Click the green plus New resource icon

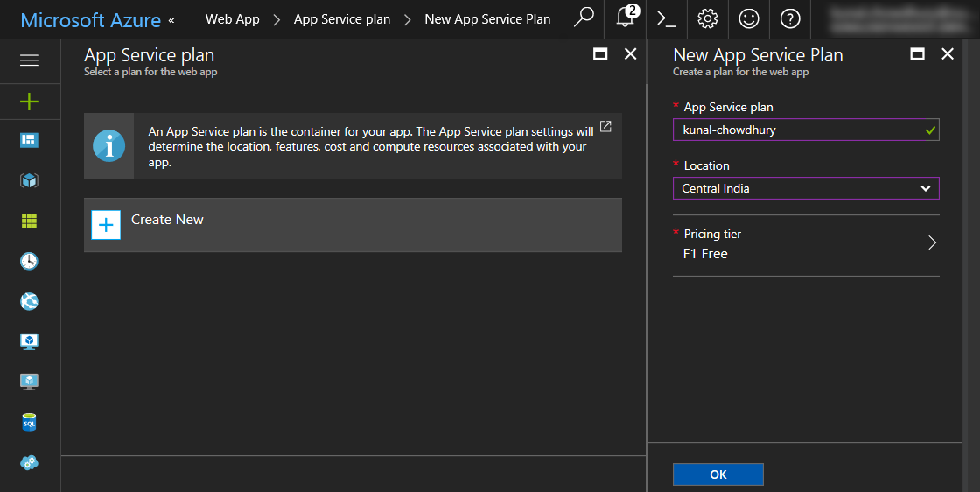(30, 102)
